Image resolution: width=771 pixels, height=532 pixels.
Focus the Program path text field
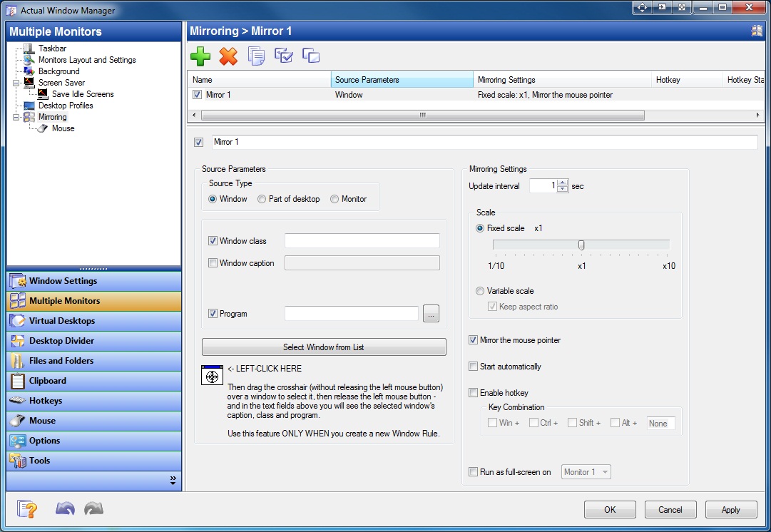[352, 314]
